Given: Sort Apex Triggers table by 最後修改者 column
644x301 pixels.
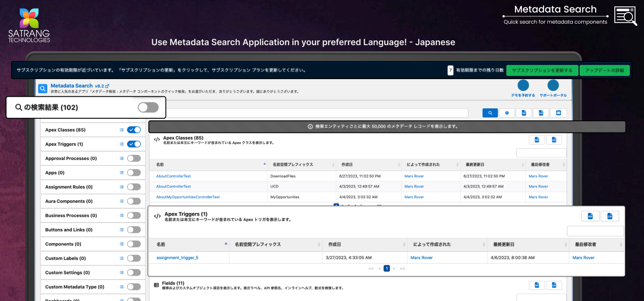Looking at the screenshot, I should pyautogui.click(x=596, y=244).
